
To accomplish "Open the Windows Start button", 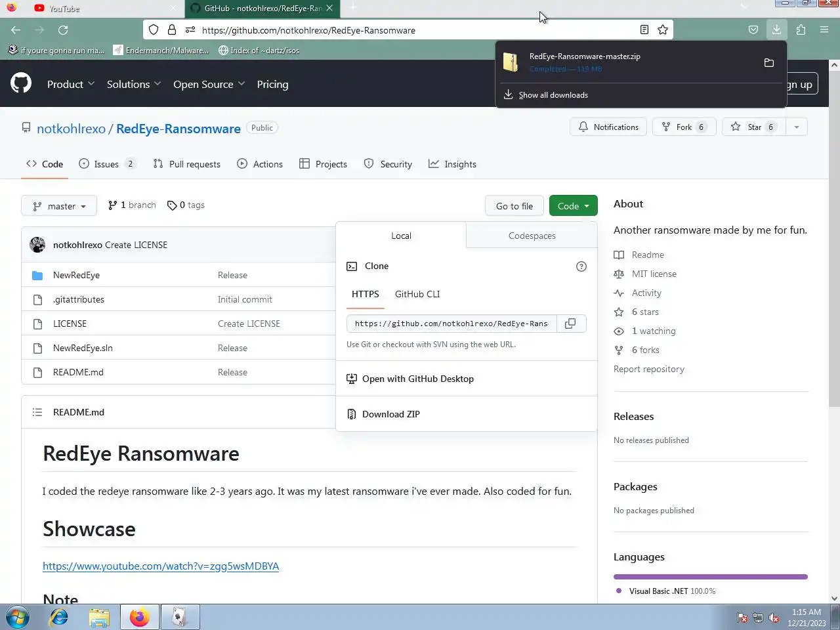I will click(18, 618).
